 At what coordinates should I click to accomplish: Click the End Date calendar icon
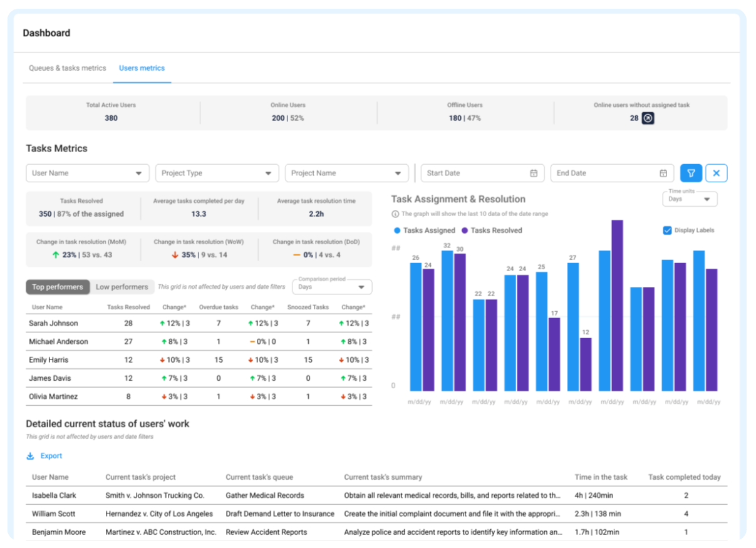663,173
